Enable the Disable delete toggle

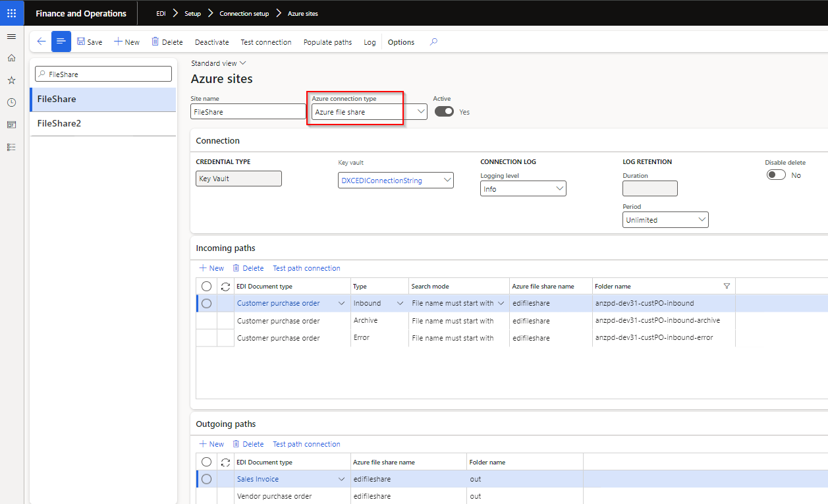point(776,175)
